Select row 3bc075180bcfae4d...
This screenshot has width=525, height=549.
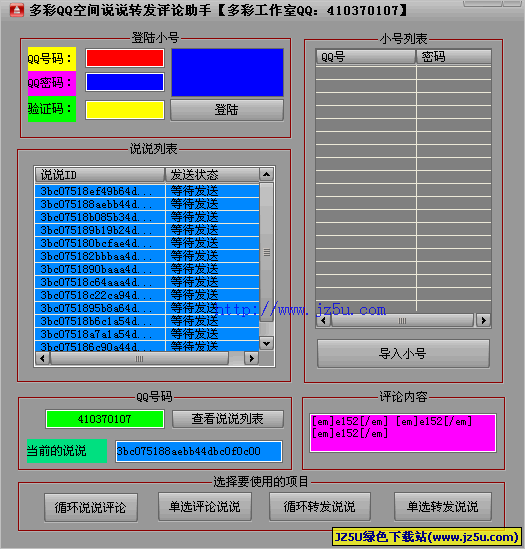(147, 243)
